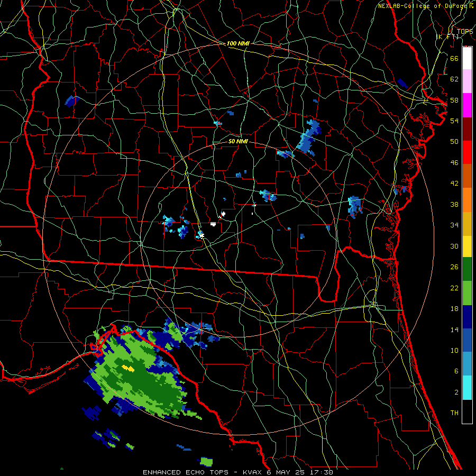Viewport: 476px width, 476px height.
Task: Select the light green legend swatch
Action: (467, 293)
